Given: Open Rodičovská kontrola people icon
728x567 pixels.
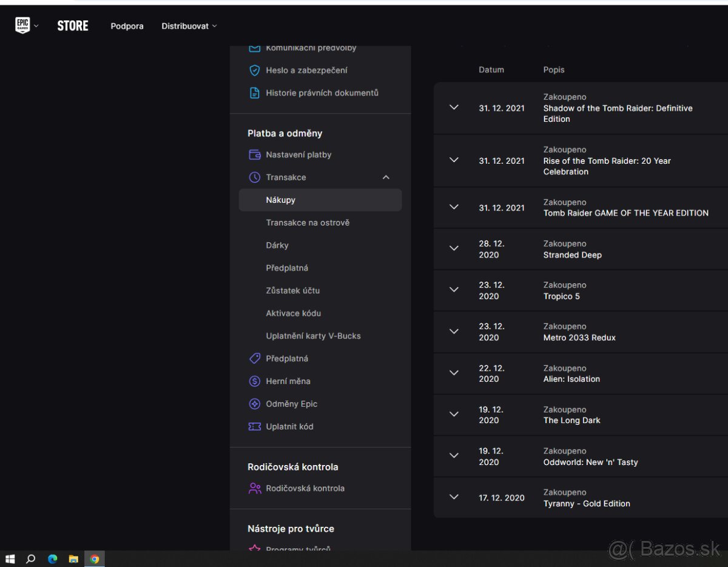Looking at the screenshot, I should coord(255,488).
